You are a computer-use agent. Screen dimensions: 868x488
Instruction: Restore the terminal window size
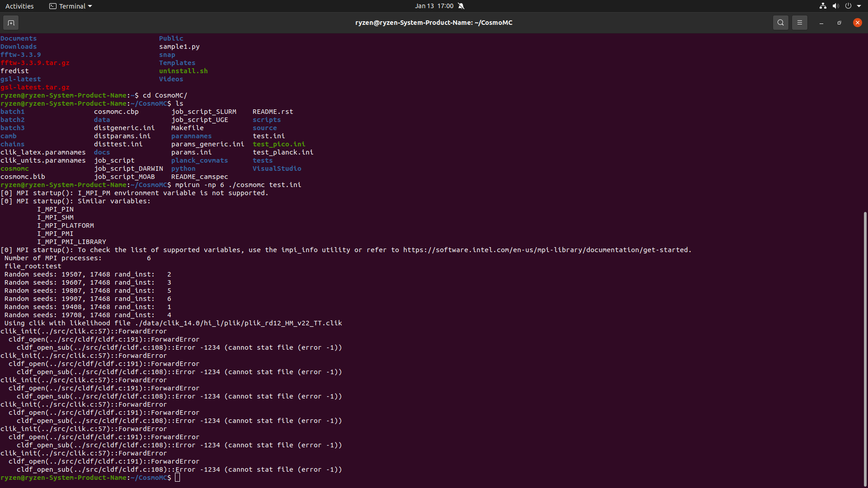click(839, 23)
